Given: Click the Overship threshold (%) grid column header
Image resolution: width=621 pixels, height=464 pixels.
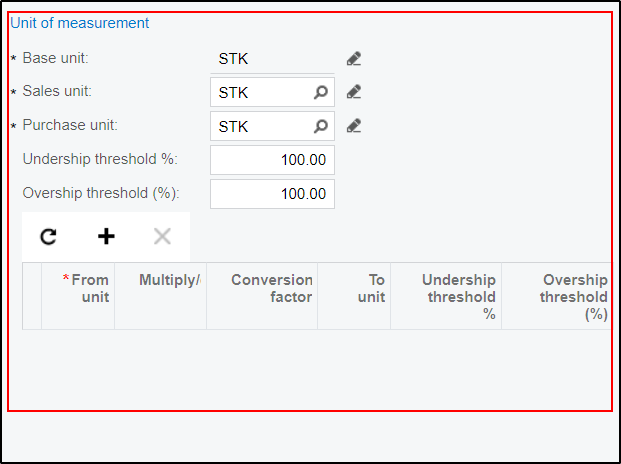Looking at the screenshot, I should coord(572,296).
